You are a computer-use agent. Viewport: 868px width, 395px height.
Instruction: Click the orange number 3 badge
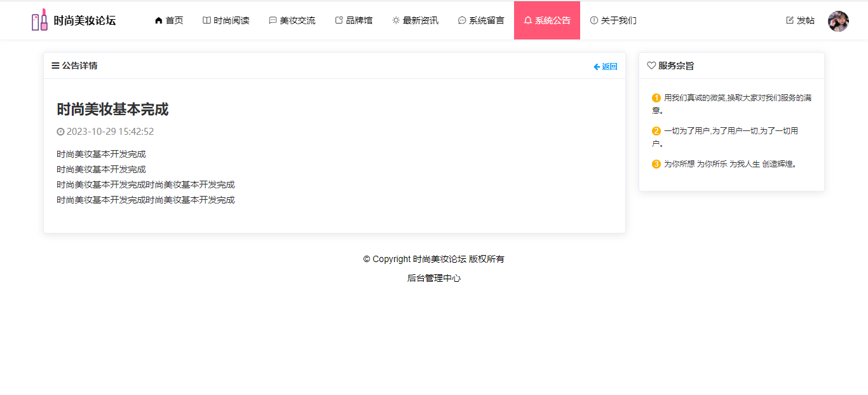[656, 164]
